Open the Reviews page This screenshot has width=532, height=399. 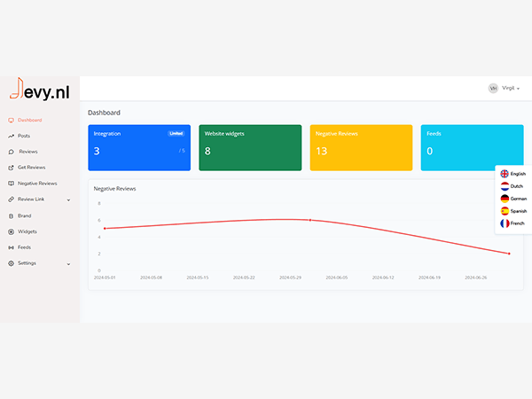click(28, 152)
